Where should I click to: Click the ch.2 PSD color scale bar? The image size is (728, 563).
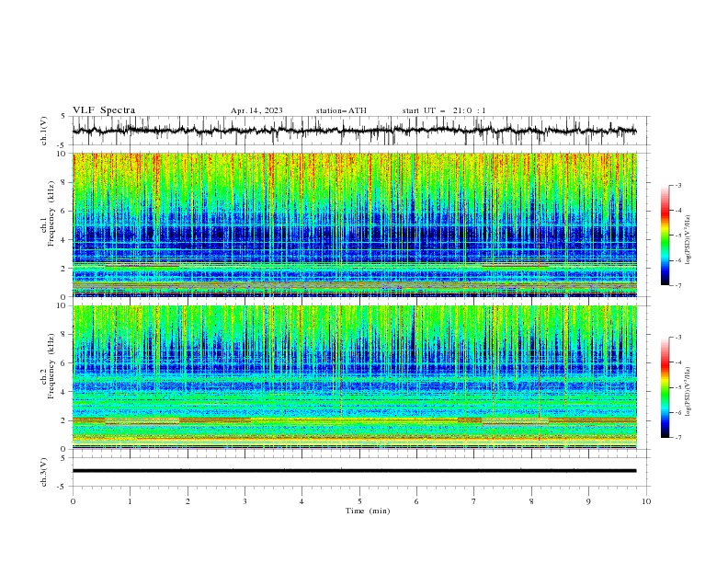pos(665,387)
